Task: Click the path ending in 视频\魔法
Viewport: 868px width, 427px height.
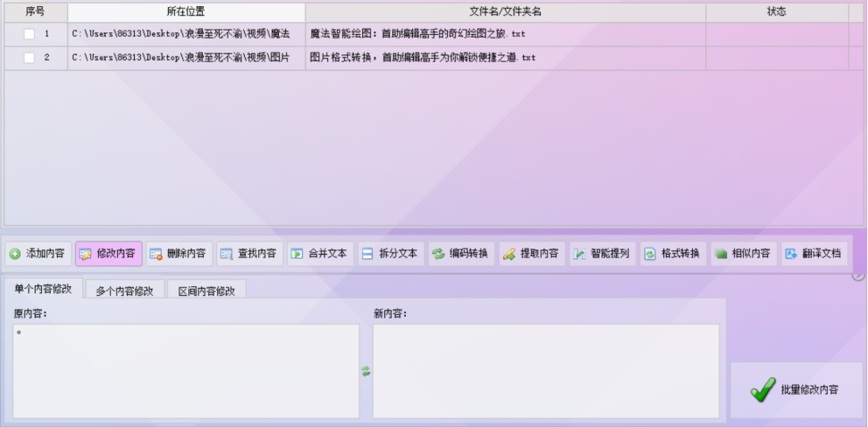Action: coord(181,34)
